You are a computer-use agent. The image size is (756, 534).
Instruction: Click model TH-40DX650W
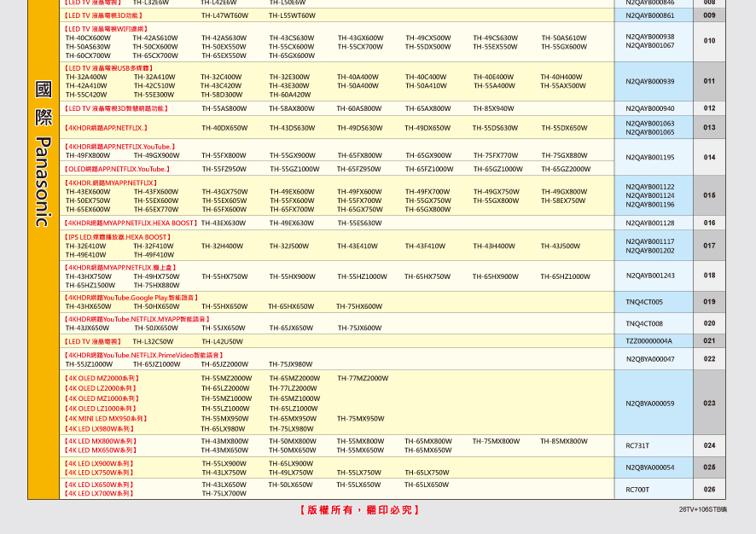224,128
